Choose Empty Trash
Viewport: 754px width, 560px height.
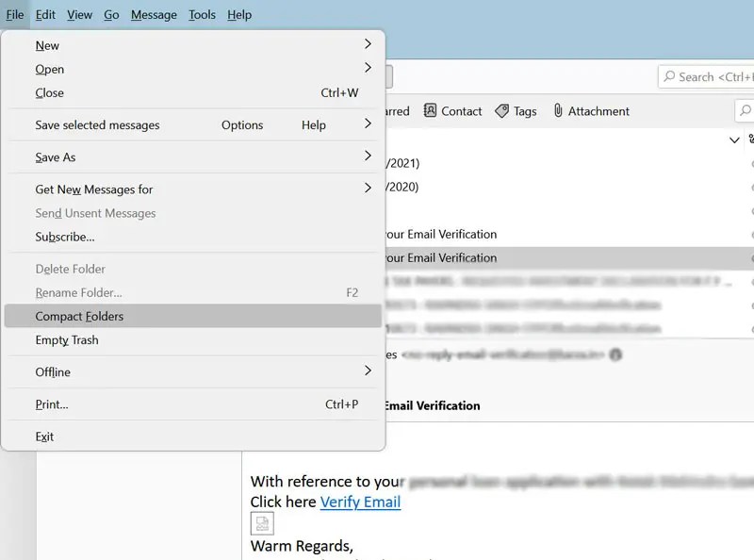(194, 339)
